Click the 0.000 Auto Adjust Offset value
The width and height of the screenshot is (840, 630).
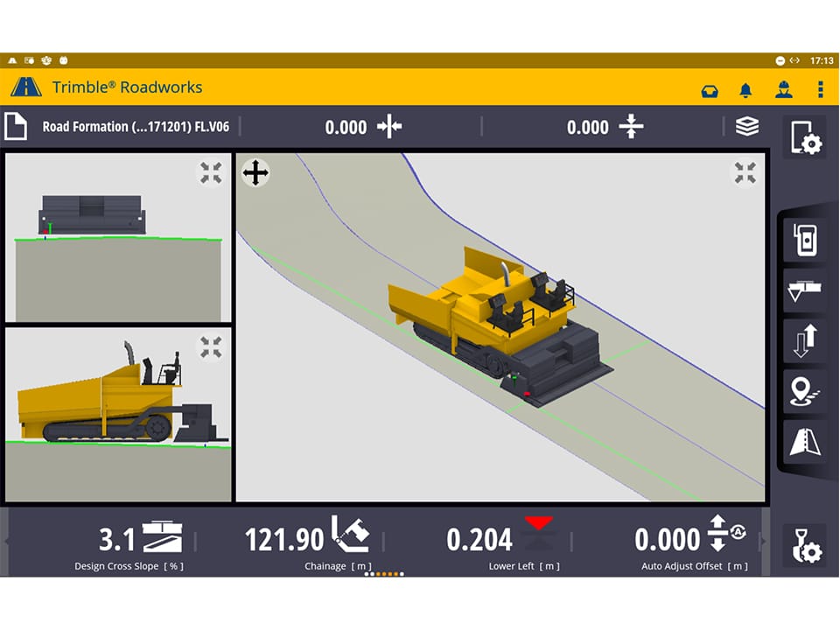pyautogui.click(x=668, y=540)
